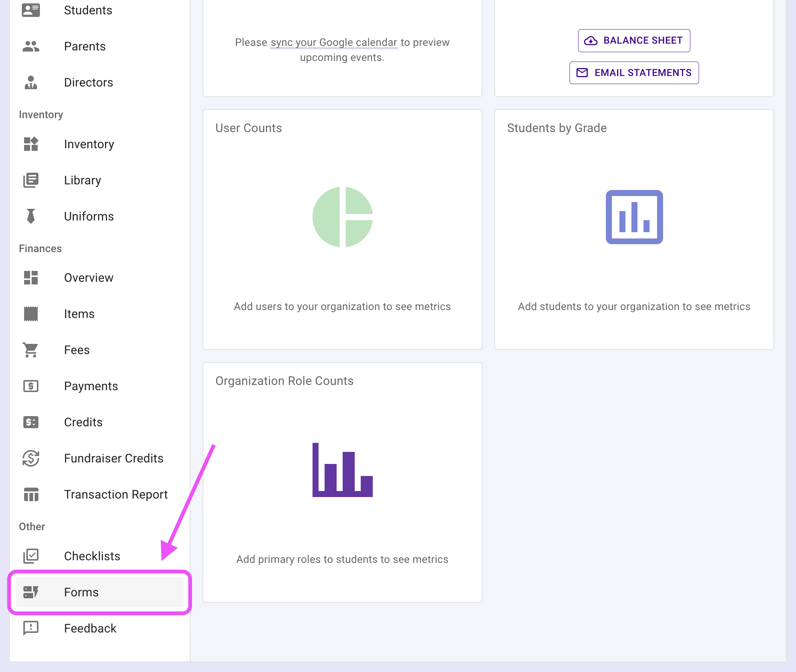Click the Fees shopping cart icon
The height and width of the screenshot is (672, 796).
click(x=31, y=350)
